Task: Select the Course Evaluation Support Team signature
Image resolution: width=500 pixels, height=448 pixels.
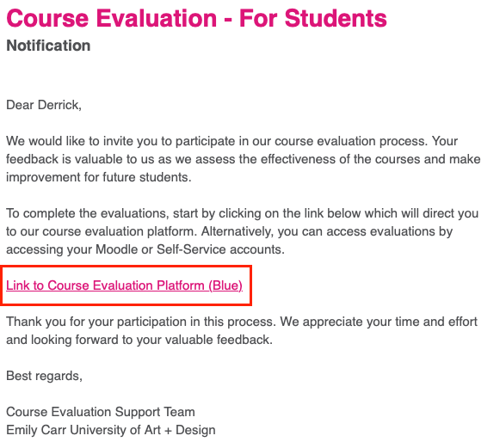Action: (x=101, y=412)
